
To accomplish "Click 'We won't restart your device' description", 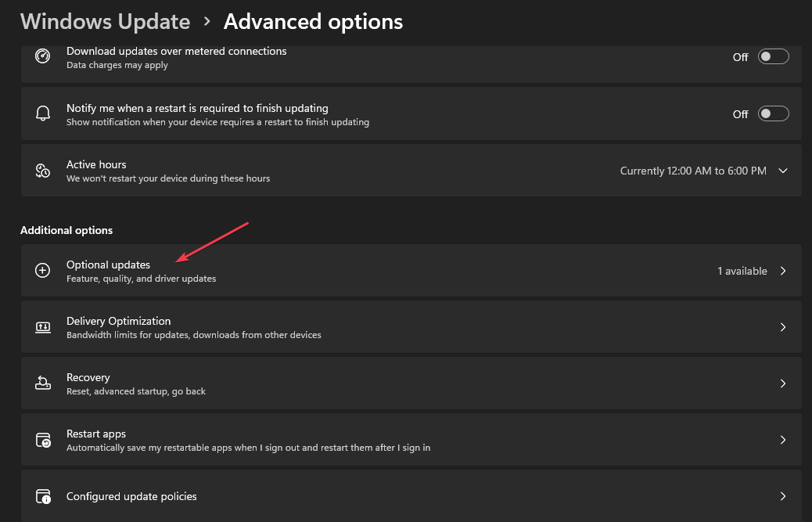I will [167, 178].
